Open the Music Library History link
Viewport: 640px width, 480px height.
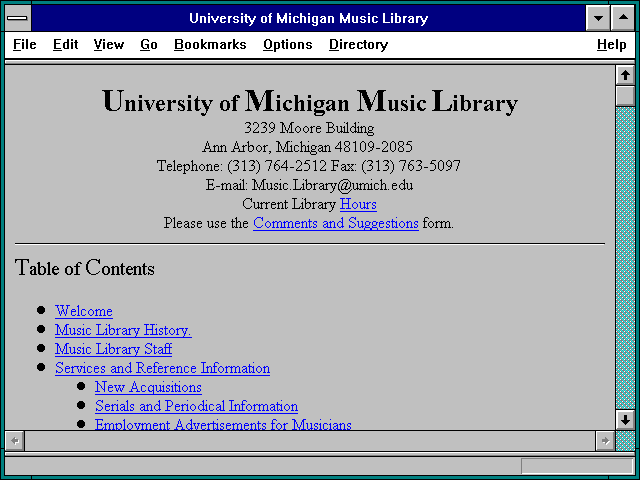[x=123, y=330]
